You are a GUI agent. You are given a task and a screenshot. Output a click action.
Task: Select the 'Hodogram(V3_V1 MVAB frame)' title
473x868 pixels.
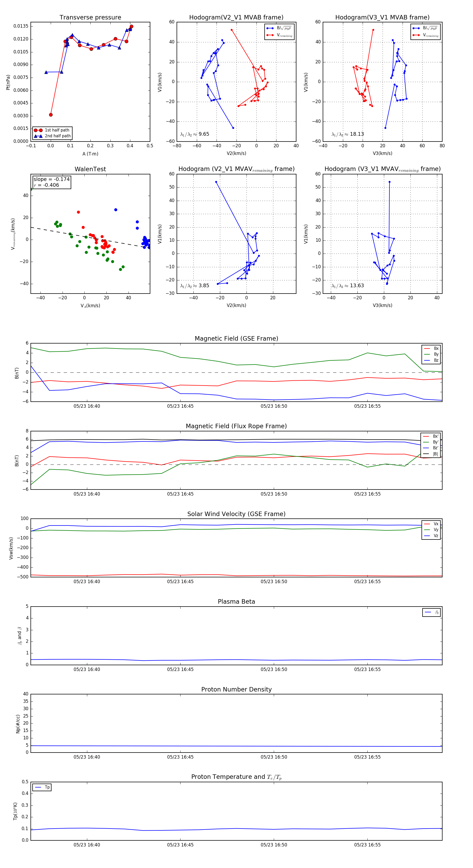(382, 18)
